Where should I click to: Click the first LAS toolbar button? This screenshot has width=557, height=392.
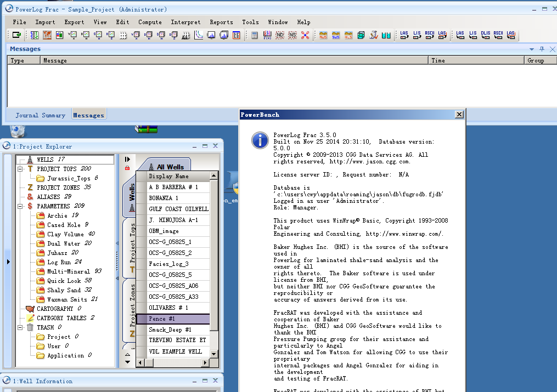tap(404, 35)
